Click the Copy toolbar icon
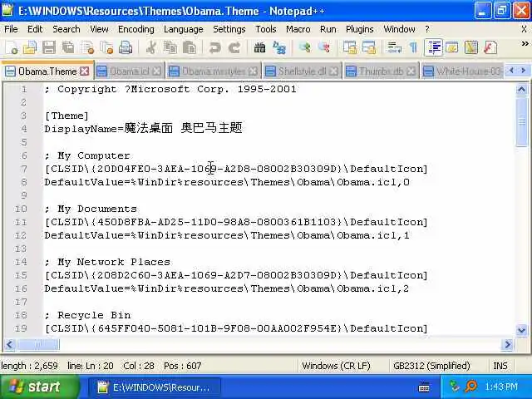 [x=170, y=47]
